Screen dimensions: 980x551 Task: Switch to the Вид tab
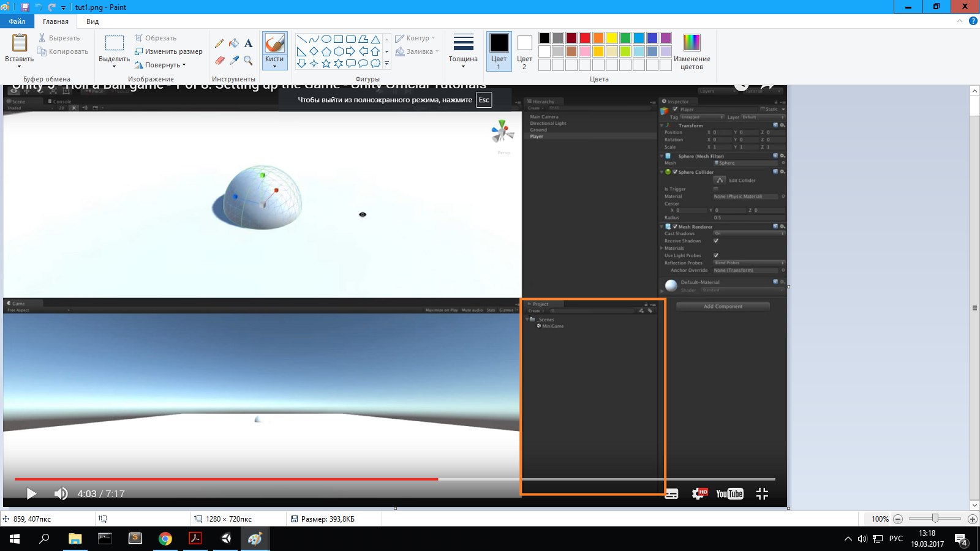92,21
